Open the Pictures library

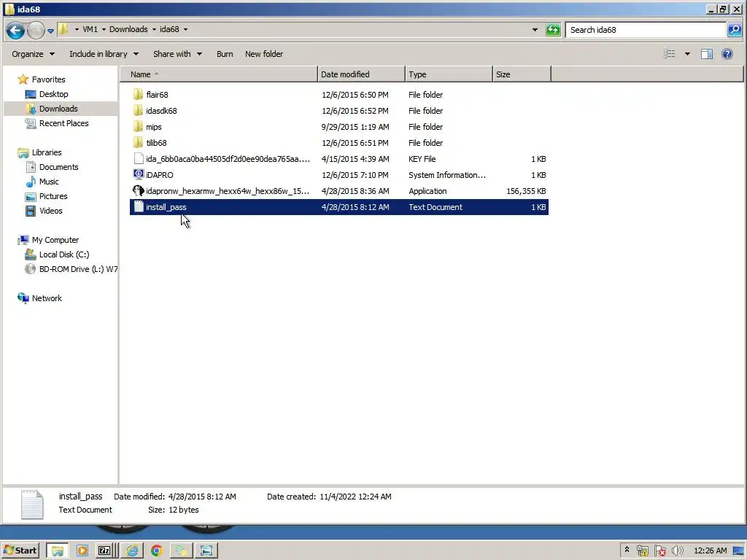pos(53,196)
